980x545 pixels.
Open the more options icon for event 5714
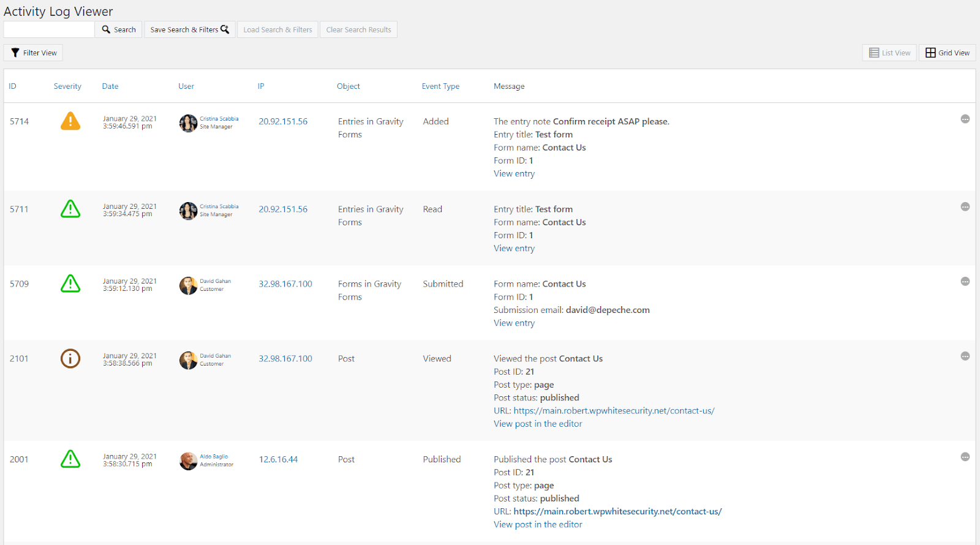[x=965, y=119]
